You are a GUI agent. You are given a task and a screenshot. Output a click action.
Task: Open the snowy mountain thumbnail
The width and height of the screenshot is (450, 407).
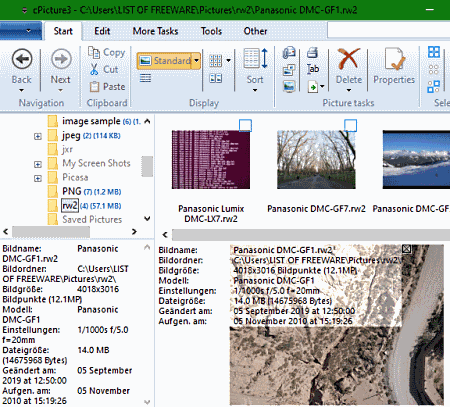click(416, 160)
